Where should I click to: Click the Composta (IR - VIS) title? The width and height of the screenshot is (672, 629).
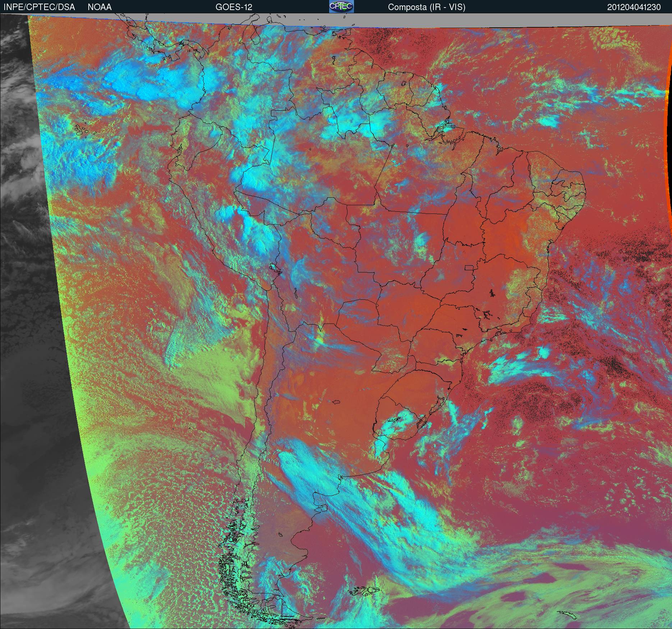pyautogui.click(x=427, y=7)
